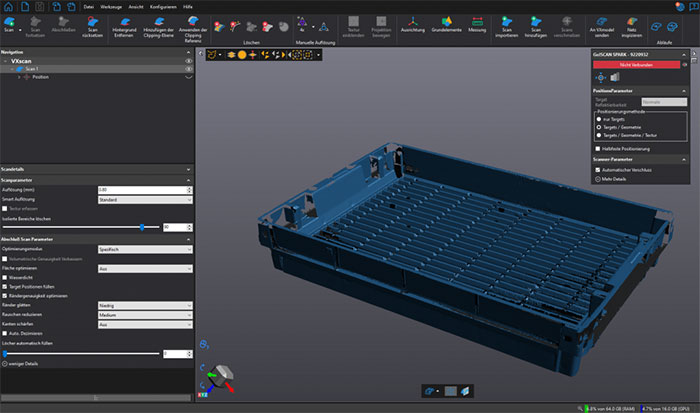
Task: Toggle Automatischer Verschluss checkbox
Action: [598, 170]
